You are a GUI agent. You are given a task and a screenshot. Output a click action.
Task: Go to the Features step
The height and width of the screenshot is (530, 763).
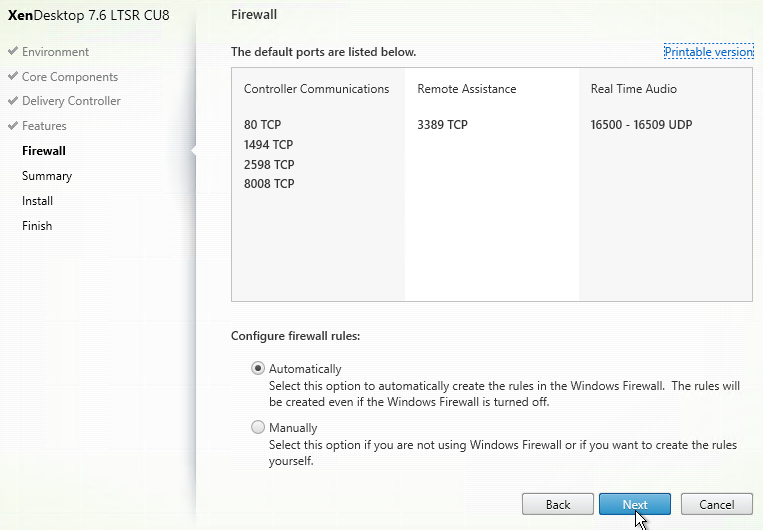click(44, 126)
